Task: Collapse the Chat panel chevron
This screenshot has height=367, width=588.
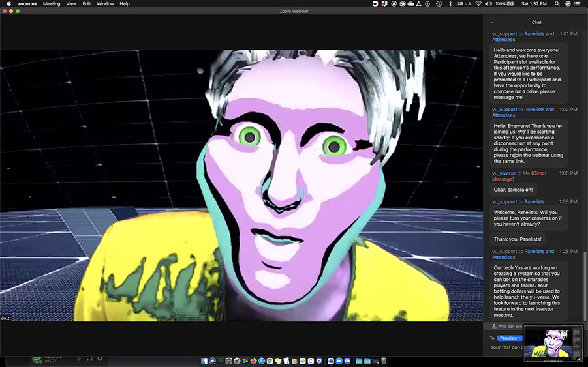Action: click(x=492, y=22)
